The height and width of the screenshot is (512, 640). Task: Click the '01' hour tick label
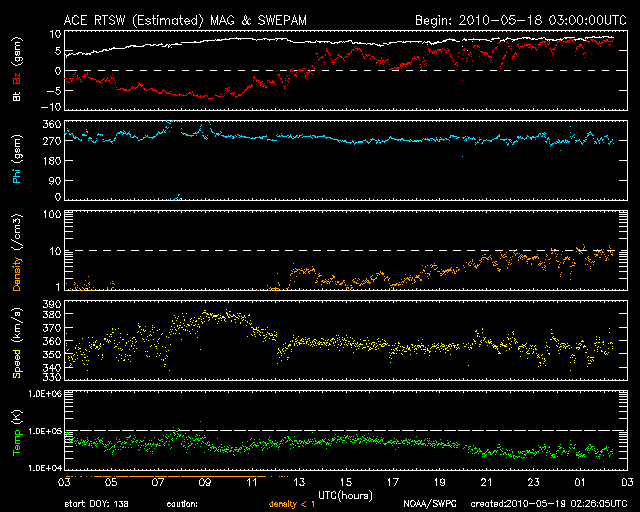(x=580, y=482)
